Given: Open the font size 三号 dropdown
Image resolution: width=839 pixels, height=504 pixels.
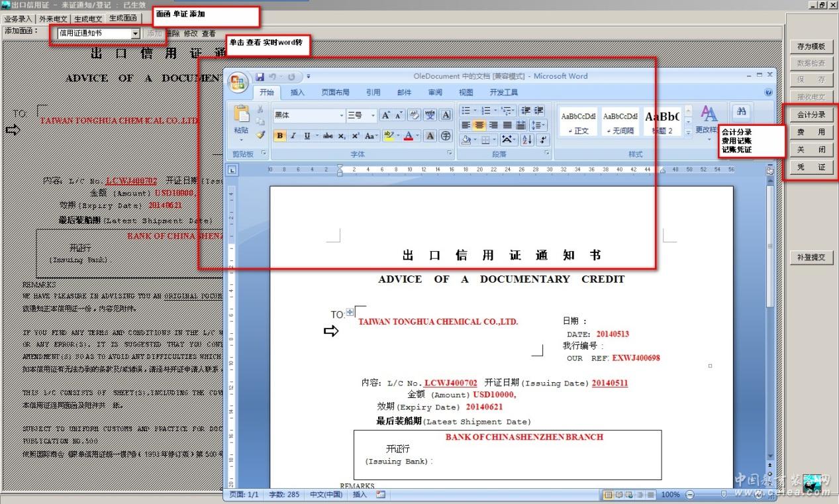Looking at the screenshot, I should pos(372,115).
